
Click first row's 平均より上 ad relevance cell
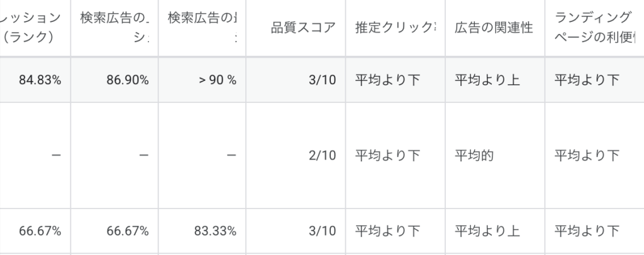(x=487, y=80)
